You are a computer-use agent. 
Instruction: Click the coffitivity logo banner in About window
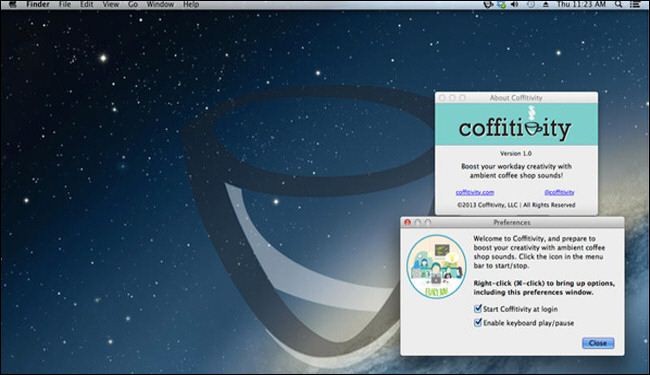pyautogui.click(x=516, y=124)
